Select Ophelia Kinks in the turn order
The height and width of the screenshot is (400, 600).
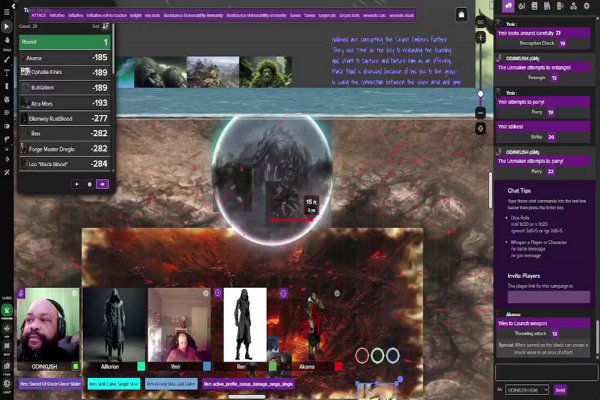(65, 72)
